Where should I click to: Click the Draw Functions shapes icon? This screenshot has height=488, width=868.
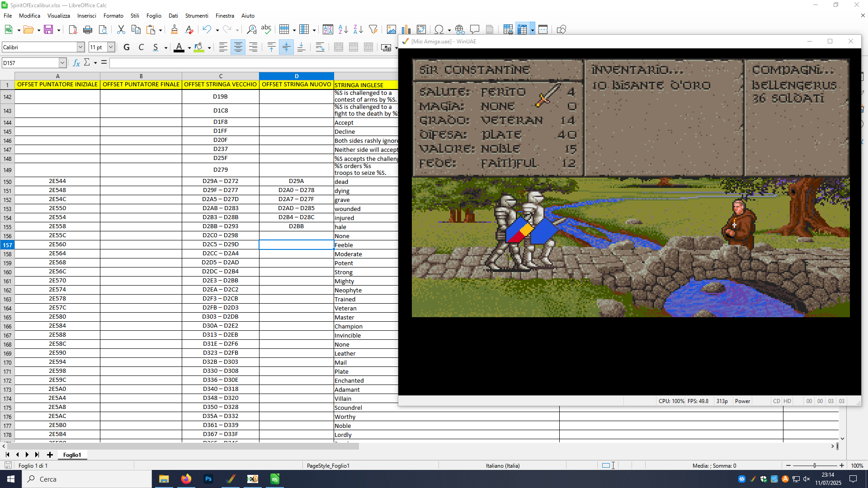point(561,30)
